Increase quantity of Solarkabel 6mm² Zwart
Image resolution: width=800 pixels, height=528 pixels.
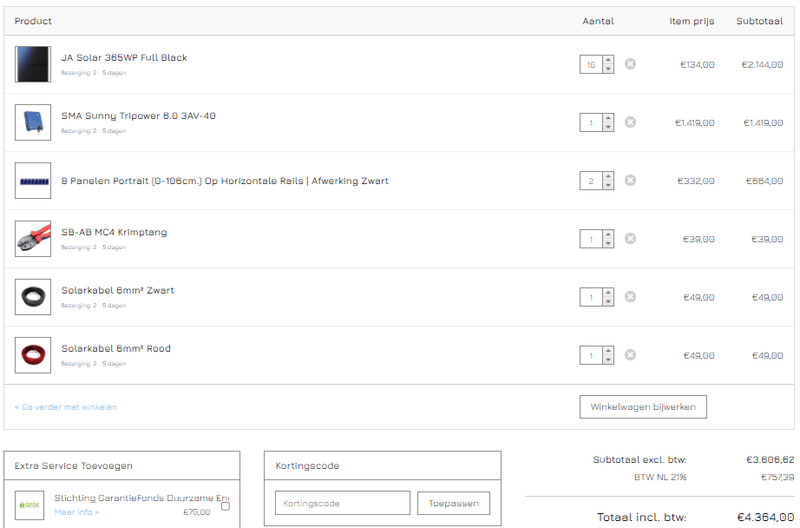pyautogui.click(x=608, y=293)
